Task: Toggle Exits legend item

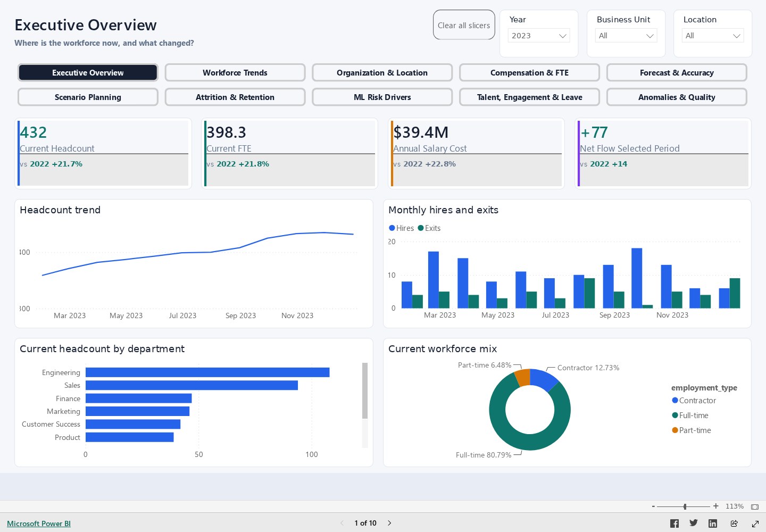Action: click(429, 228)
